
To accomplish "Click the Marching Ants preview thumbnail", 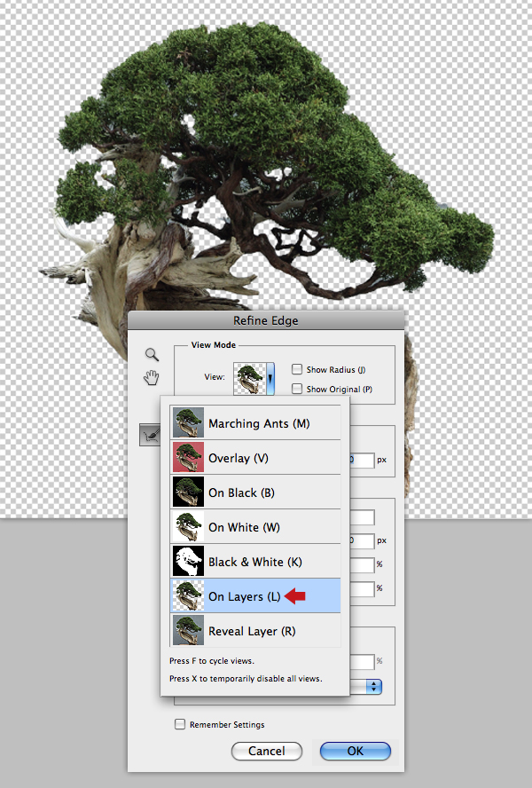I will [x=188, y=422].
